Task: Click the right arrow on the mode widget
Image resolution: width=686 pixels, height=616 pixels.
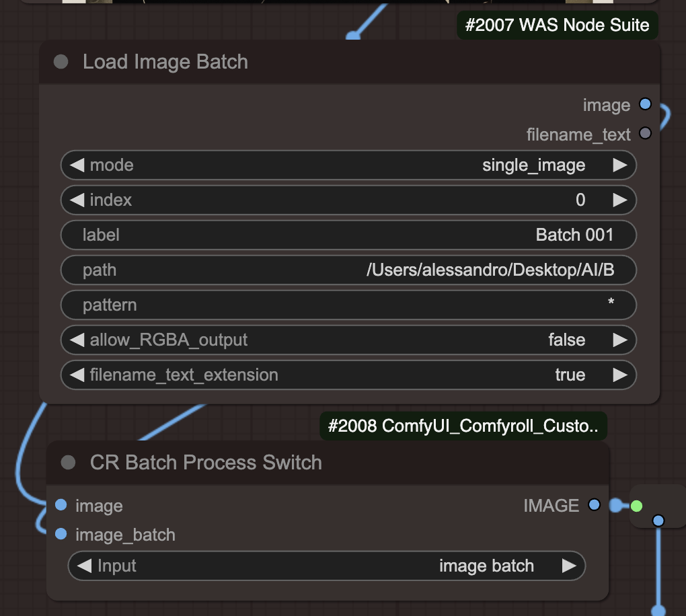Action: pos(620,165)
